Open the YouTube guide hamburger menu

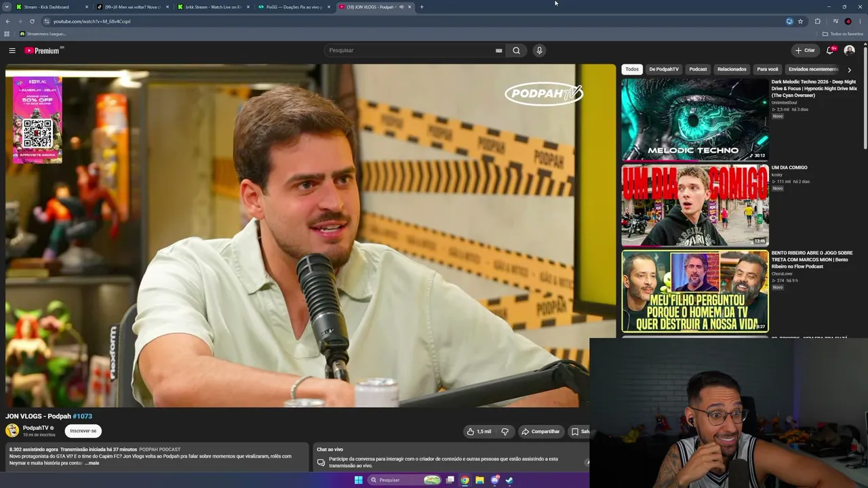pos(12,50)
